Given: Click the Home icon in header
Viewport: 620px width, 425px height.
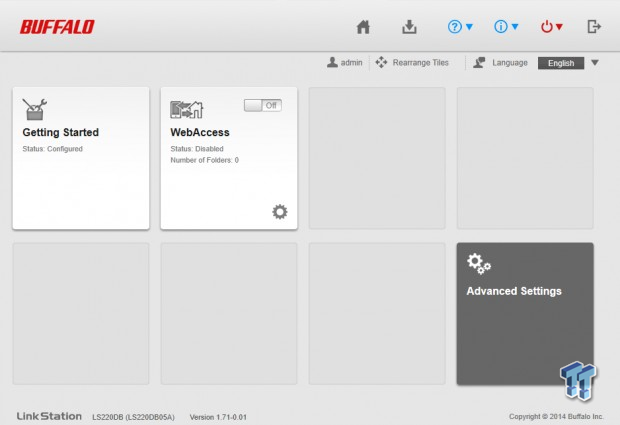Looking at the screenshot, I should coord(363,27).
